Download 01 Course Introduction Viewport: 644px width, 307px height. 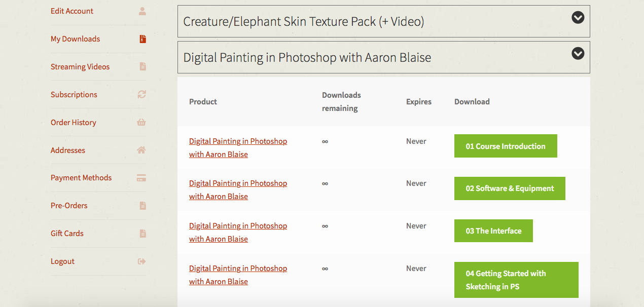pyautogui.click(x=506, y=146)
